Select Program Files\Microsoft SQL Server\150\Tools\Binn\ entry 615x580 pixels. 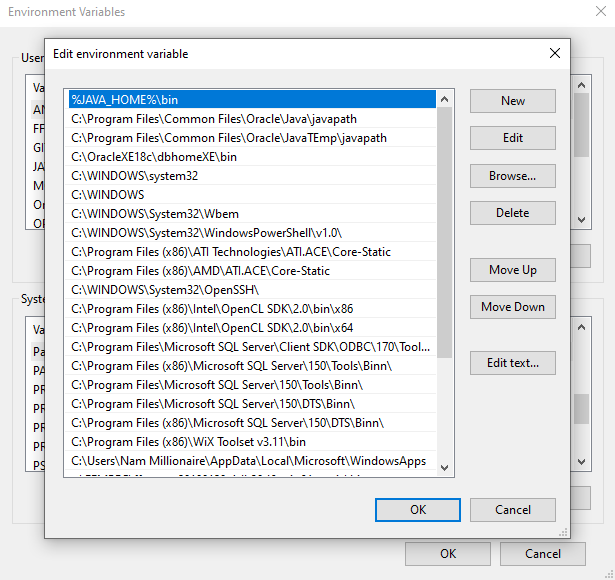(252, 385)
